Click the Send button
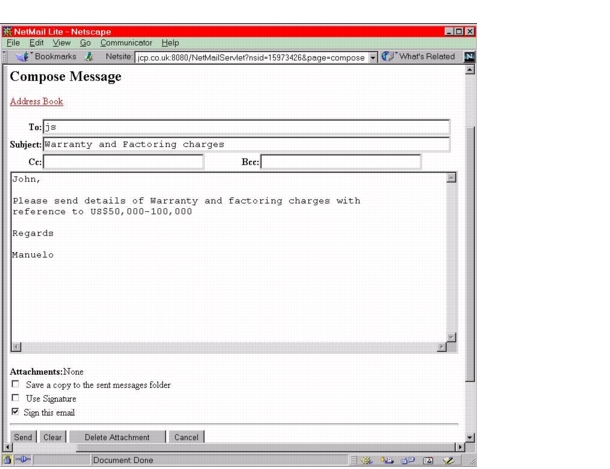This screenshot has width=610, height=469. (x=23, y=437)
